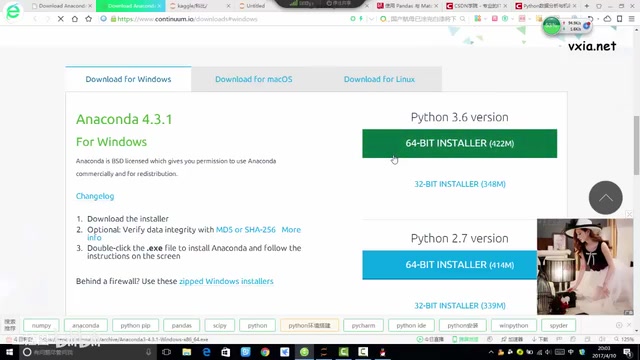Open a new browser tab

pyautogui.click(x=587, y=6)
